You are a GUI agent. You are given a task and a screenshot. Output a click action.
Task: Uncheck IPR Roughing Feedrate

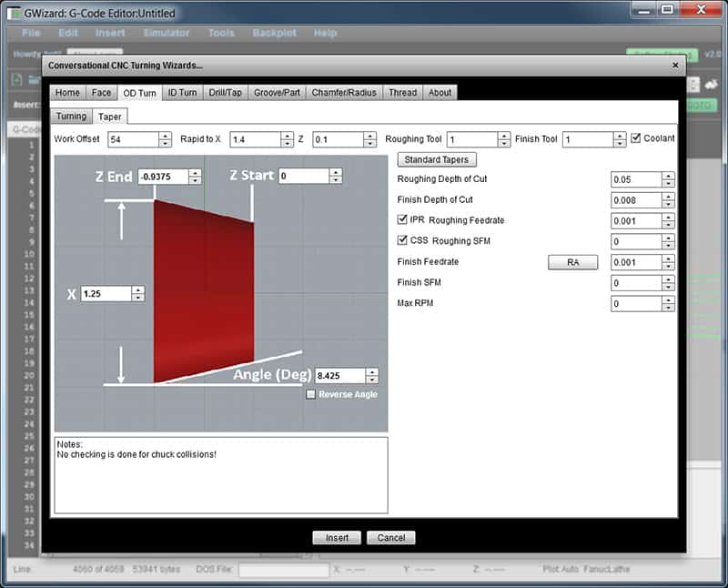click(402, 219)
